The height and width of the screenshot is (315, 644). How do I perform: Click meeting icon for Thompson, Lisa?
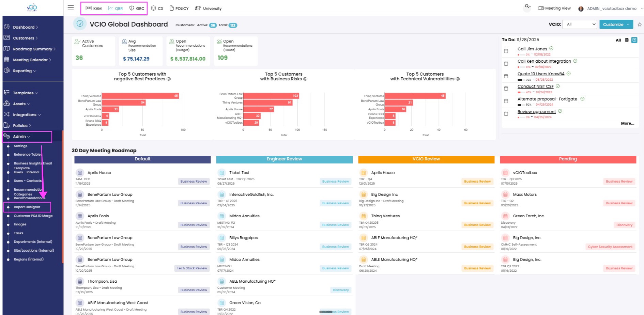(x=80, y=281)
